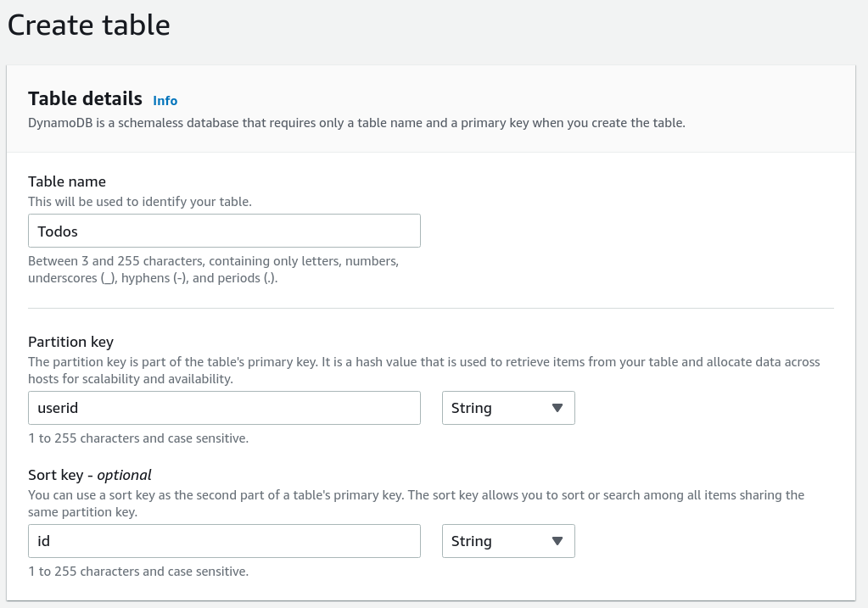
Task: Open the Partition key type String dropdown
Action: coord(508,408)
